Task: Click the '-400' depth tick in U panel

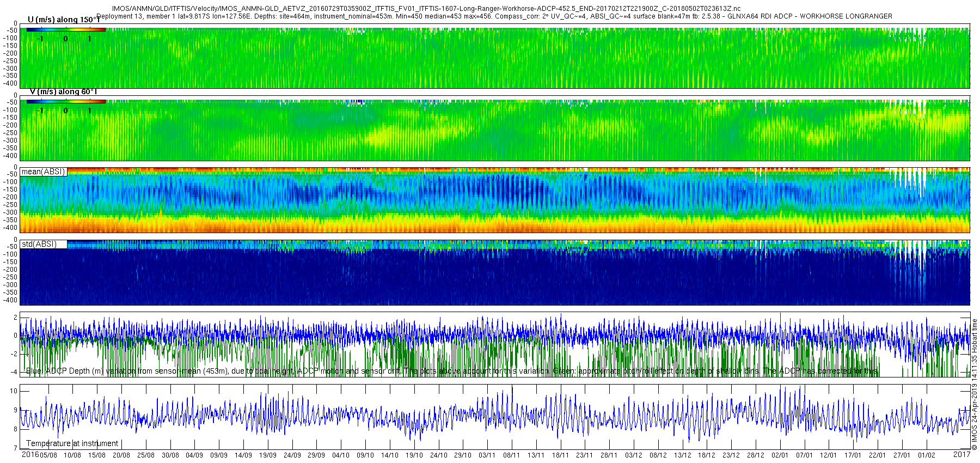Action: point(11,83)
